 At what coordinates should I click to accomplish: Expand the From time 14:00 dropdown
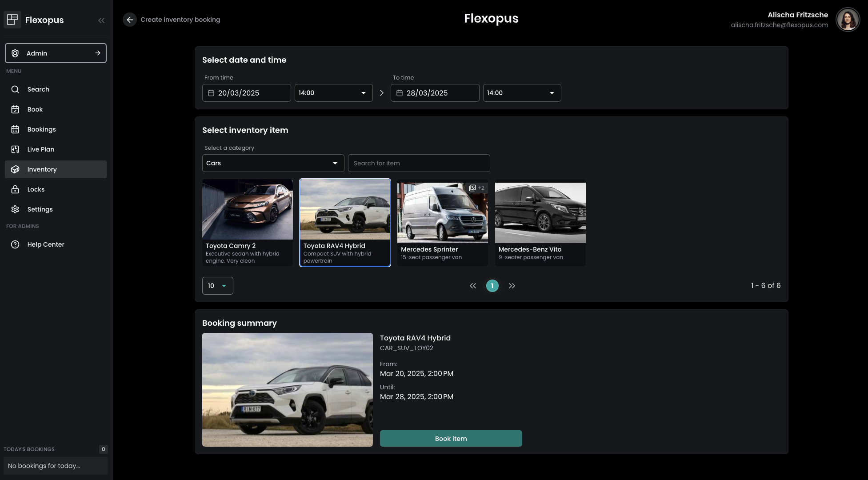point(333,93)
